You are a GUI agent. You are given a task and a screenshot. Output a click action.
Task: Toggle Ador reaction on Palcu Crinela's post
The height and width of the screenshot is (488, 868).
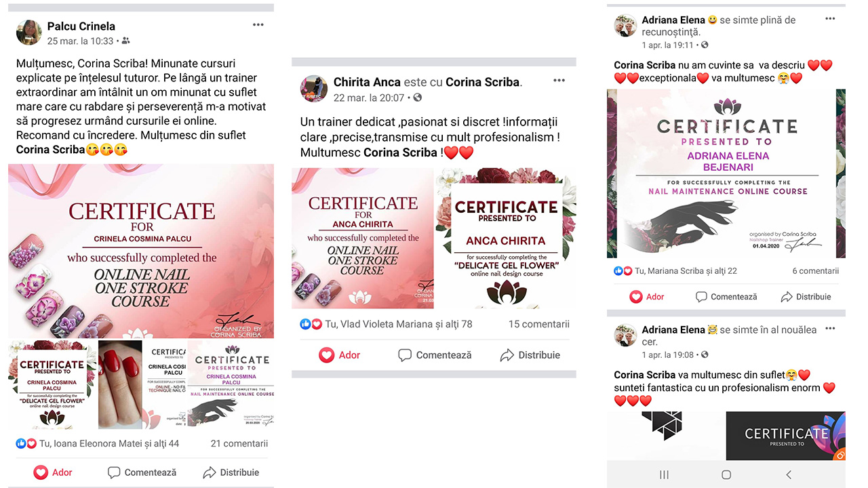[53, 472]
